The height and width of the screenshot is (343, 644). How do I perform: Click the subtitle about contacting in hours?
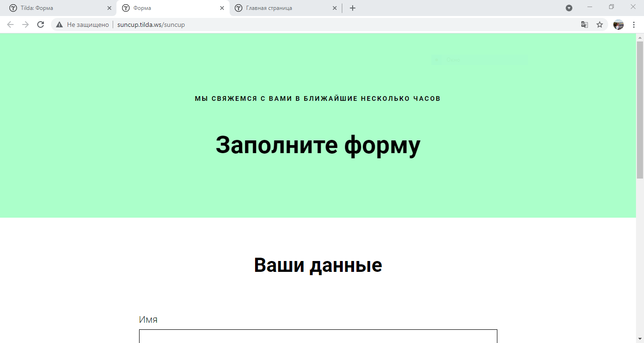click(318, 98)
